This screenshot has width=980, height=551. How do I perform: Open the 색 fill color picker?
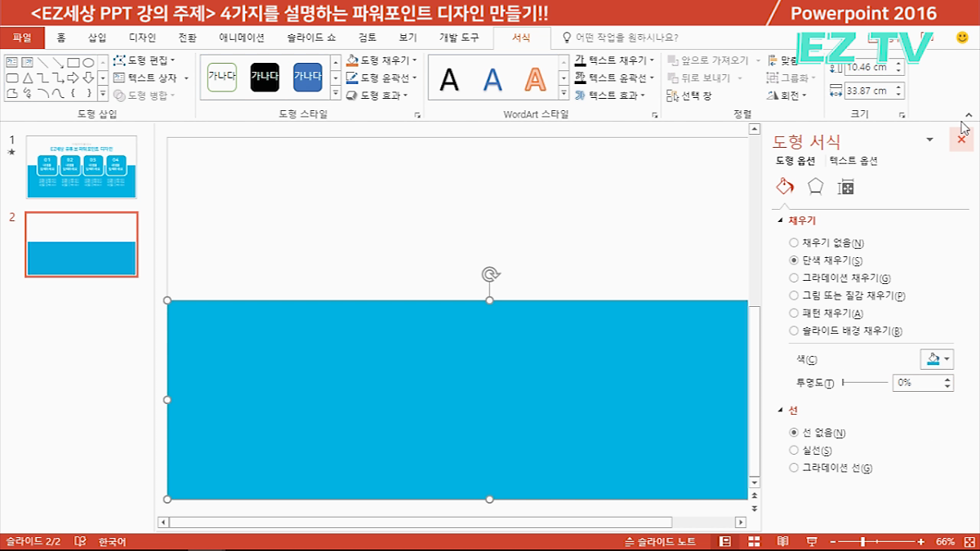pos(937,359)
